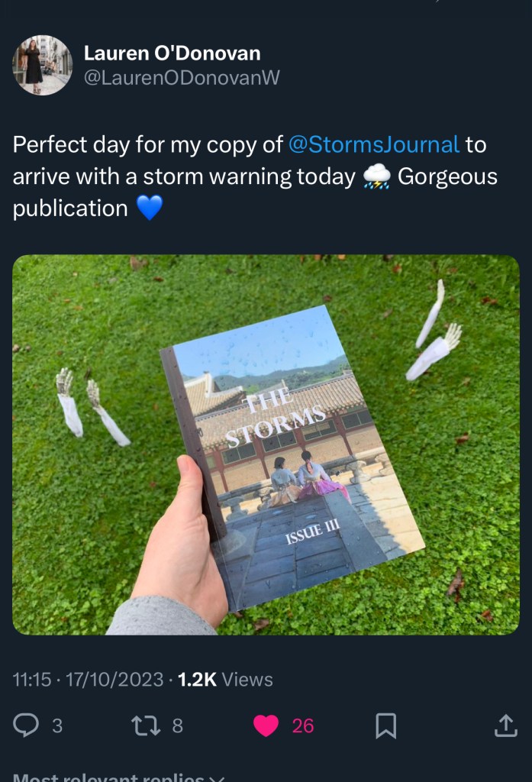
Task: Open Lauren O'Donovan's profile avatar
Action: click(42, 65)
